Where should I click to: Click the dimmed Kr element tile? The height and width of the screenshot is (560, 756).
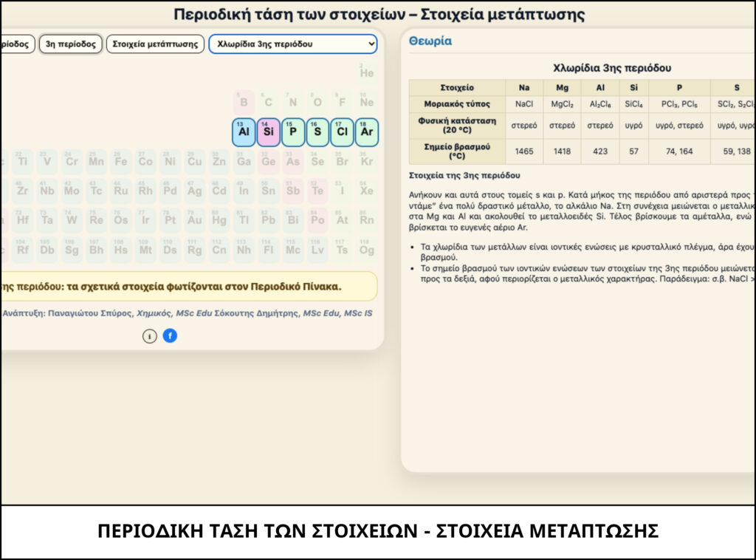click(x=367, y=162)
